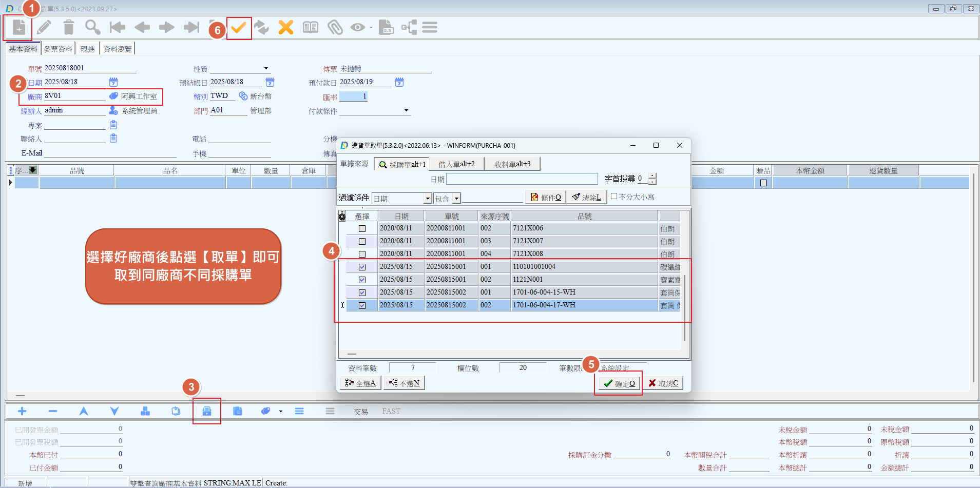980x488 pixels.
Task: Go to previous record arrow icon
Action: [x=142, y=27]
